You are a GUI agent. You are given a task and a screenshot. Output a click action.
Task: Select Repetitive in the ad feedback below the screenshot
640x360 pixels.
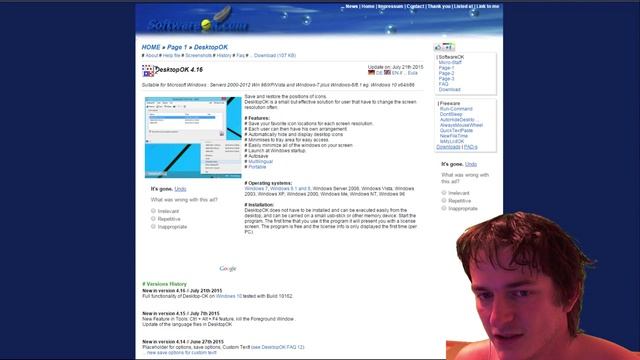pyautogui.click(x=153, y=219)
